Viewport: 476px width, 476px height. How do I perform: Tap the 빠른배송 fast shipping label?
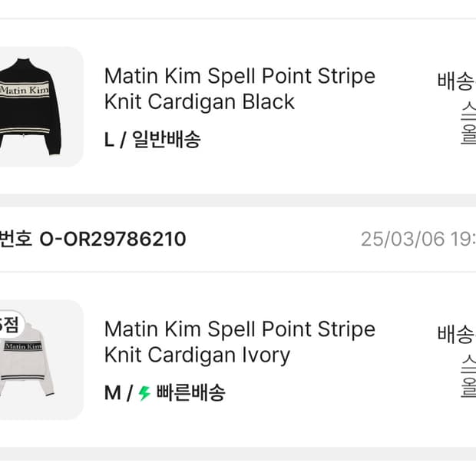click(190, 393)
